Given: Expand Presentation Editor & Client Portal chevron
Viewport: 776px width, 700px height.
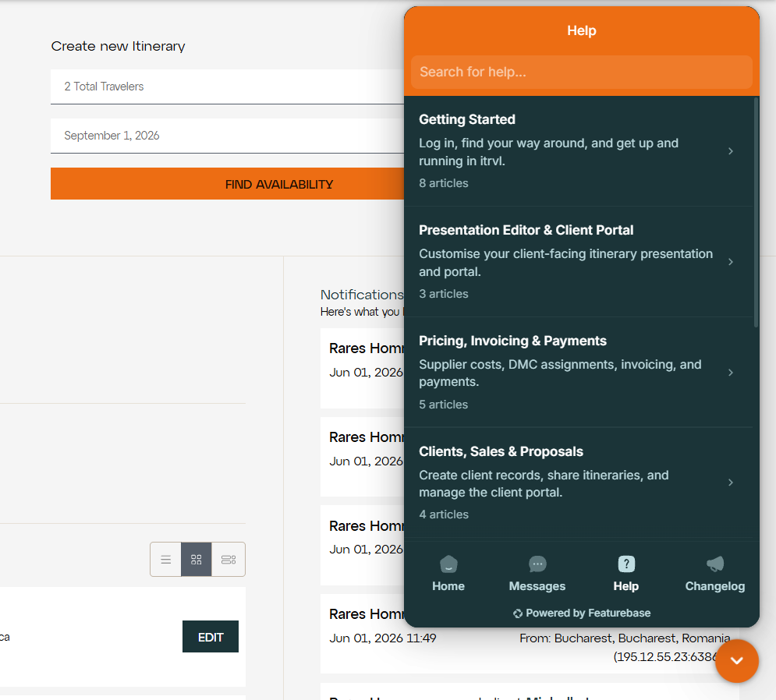Looking at the screenshot, I should pyautogui.click(x=731, y=262).
